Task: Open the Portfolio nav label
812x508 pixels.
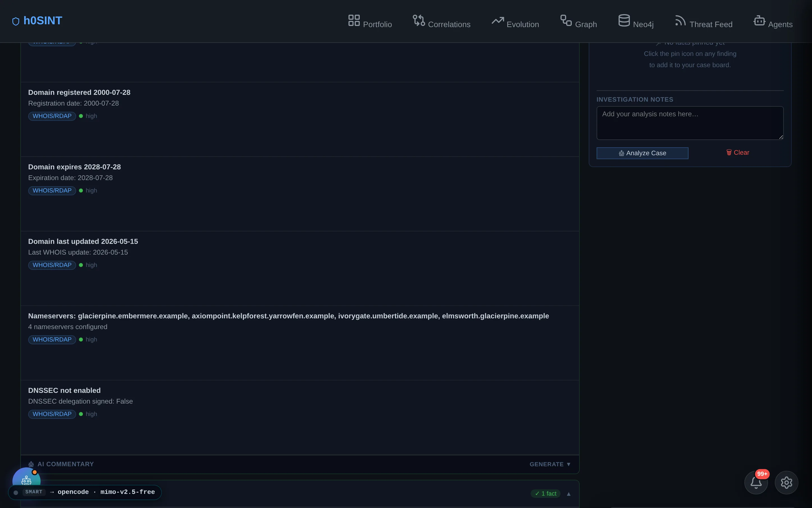Action: coord(377,25)
